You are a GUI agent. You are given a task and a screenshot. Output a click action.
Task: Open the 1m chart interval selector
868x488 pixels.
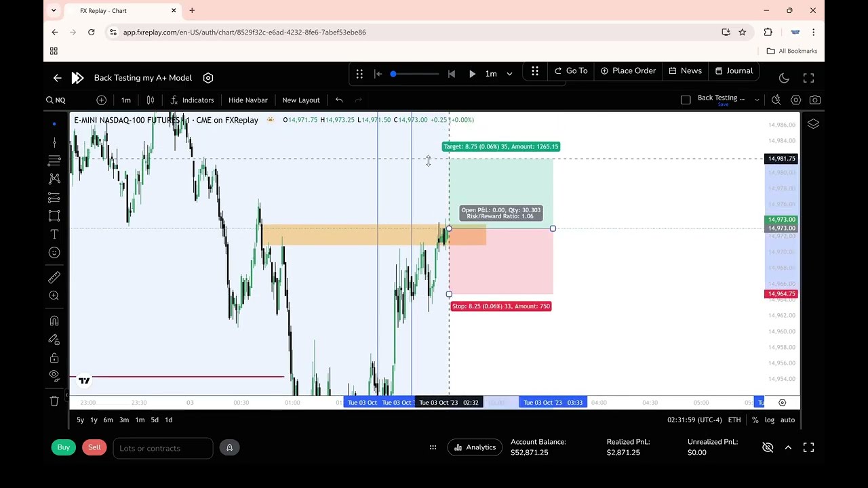click(x=125, y=100)
